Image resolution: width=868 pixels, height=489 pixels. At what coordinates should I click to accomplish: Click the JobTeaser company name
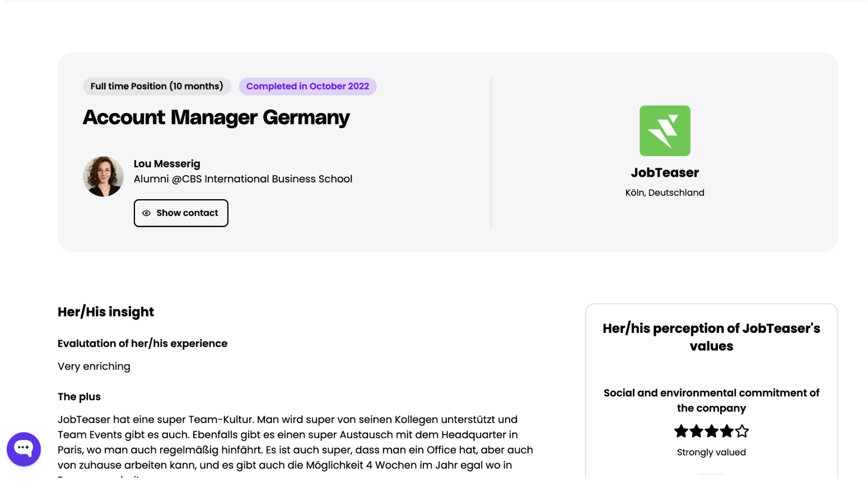tap(665, 173)
